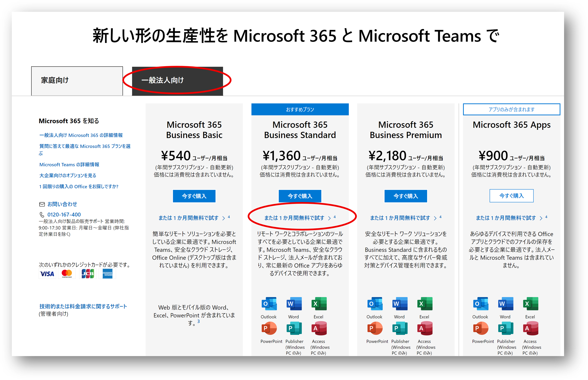Click the ¥540 price text

click(x=176, y=156)
